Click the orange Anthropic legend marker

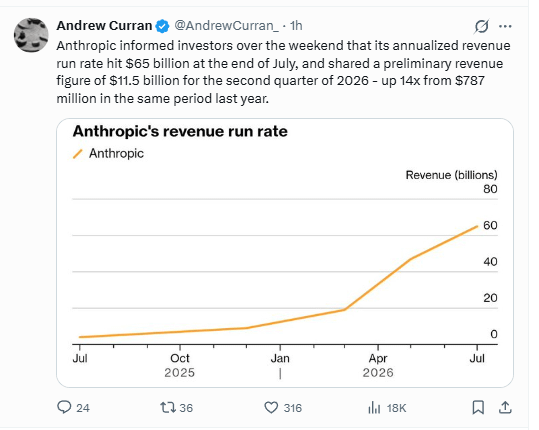pos(78,154)
